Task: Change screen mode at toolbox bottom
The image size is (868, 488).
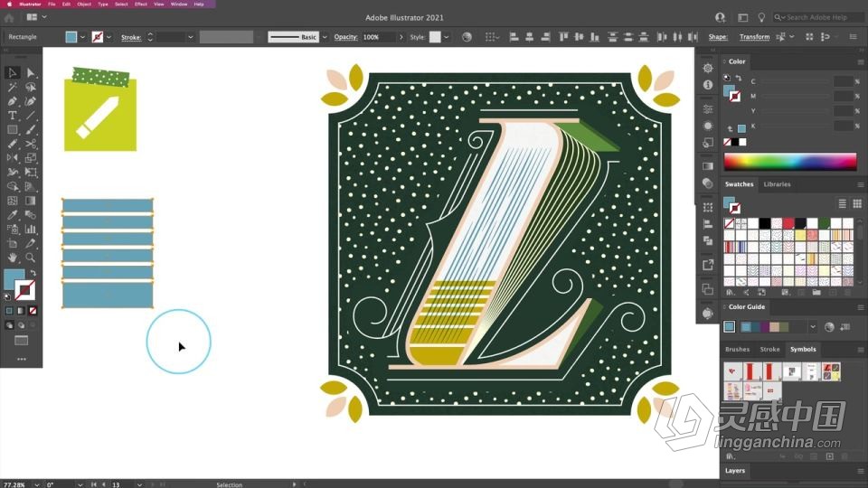Action: (x=22, y=341)
